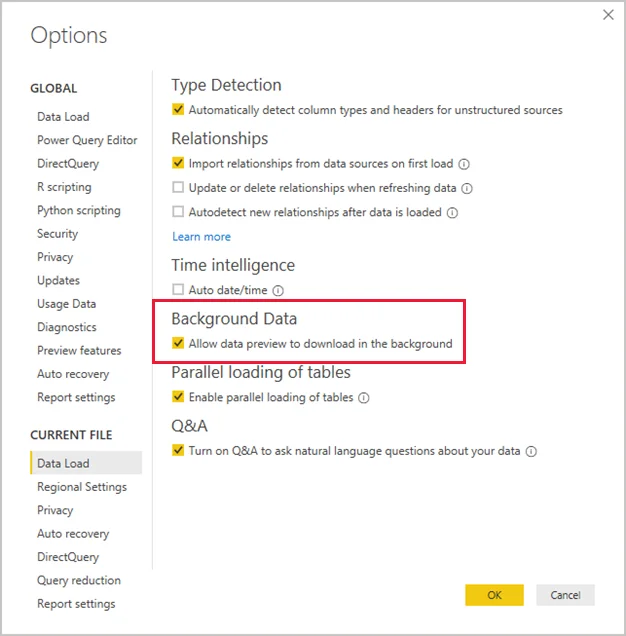Select Global Auto recovery settings
This screenshot has width=626, height=636.
[73, 374]
